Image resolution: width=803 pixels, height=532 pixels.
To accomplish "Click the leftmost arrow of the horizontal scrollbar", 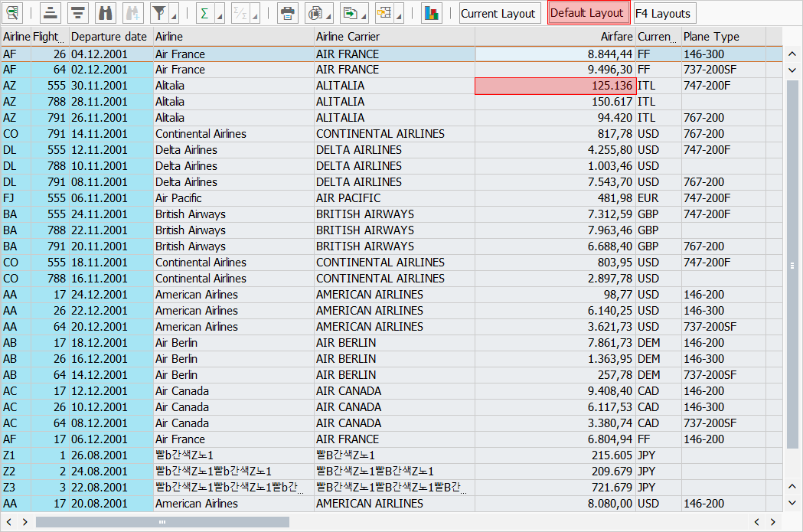I will [x=8, y=522].
